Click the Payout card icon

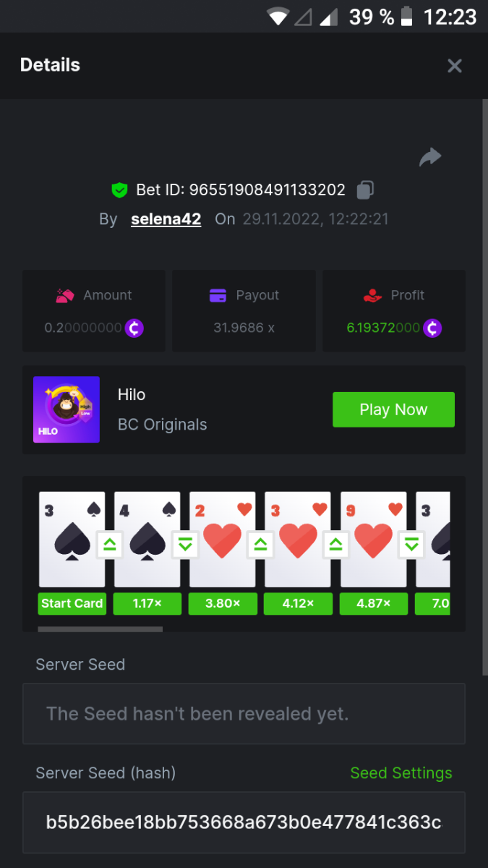point(218,295)
